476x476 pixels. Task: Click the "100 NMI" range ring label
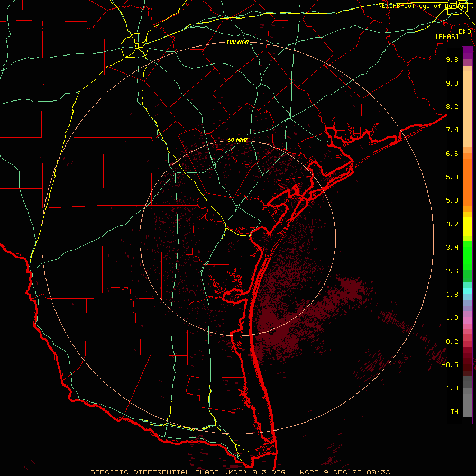pyautogui.click(x=237, y=42)
